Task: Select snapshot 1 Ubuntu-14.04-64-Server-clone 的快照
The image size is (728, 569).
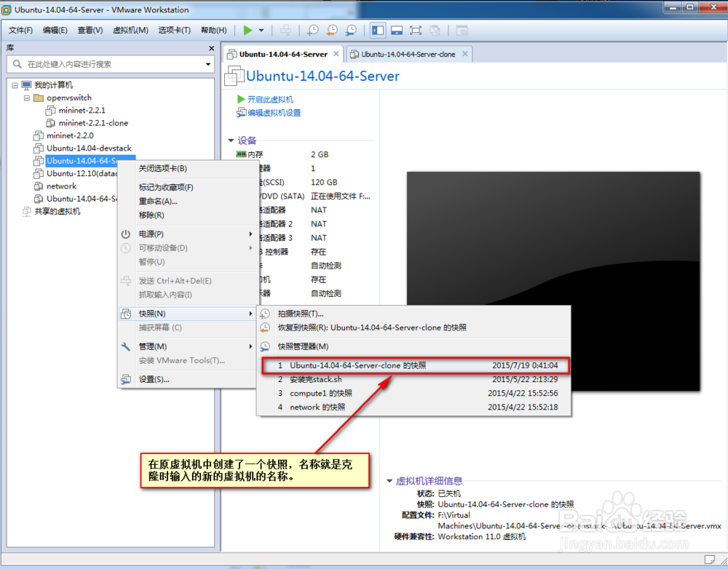Action: tap(416, 366)
